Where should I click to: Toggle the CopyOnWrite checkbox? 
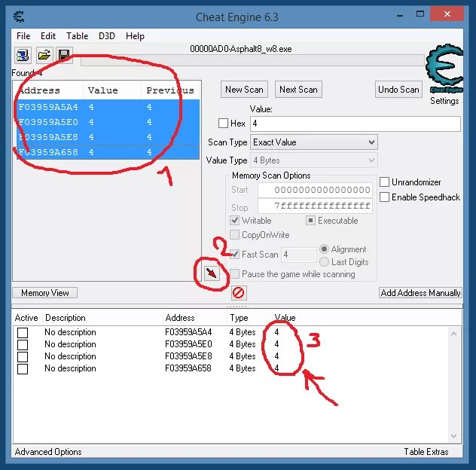pyautogui.click(x=234, y=235)
